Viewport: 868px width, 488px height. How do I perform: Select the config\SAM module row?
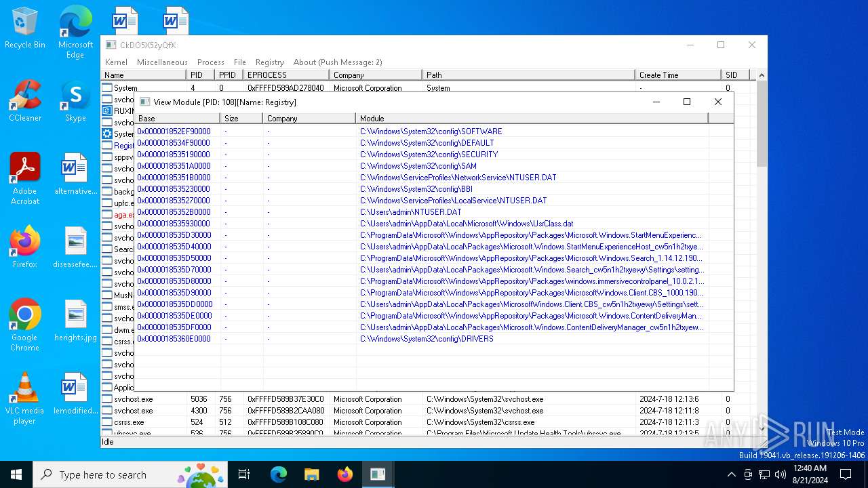pyautogui.click(x=434, y=166)
